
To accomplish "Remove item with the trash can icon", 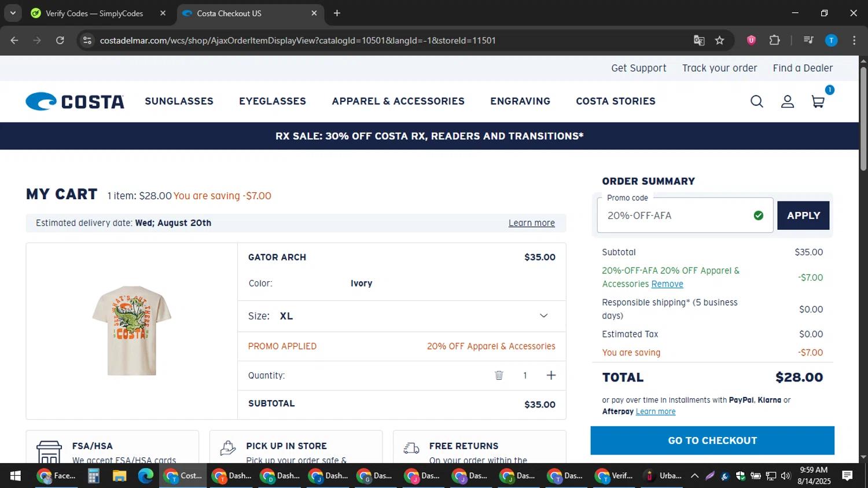I will pos(499,375).
